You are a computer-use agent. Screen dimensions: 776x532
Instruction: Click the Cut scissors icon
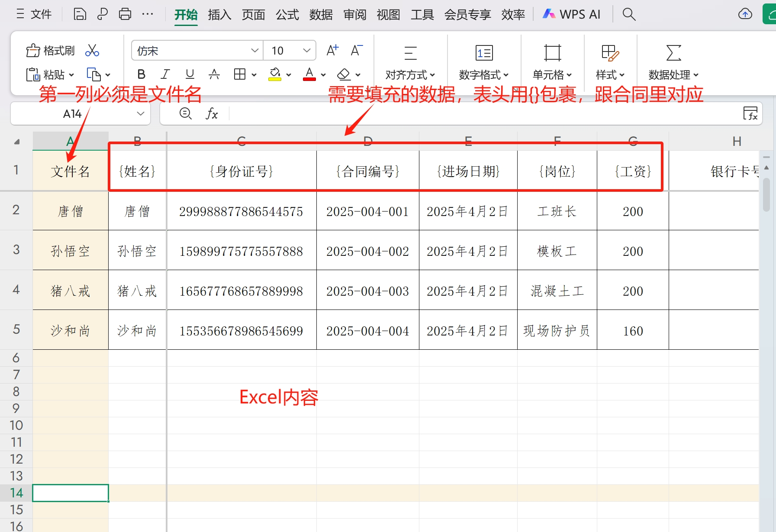(92, 51)
